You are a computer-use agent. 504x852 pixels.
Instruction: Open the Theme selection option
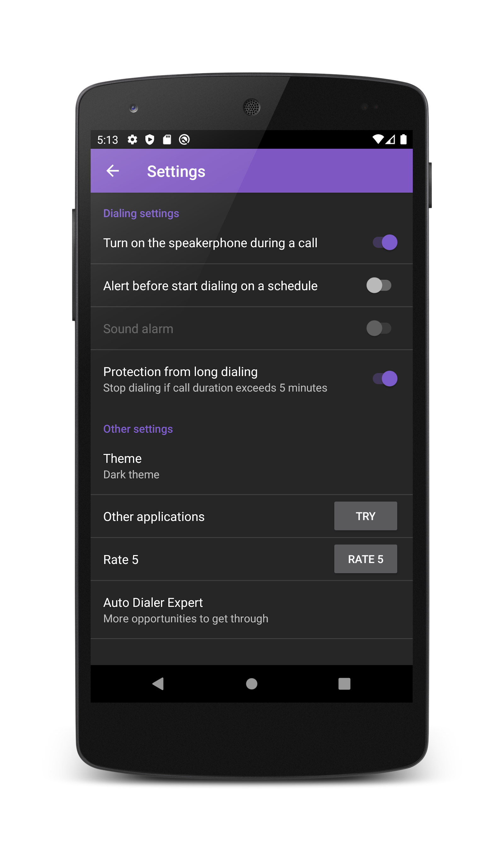pyautogui.click(x=252, y=466)
